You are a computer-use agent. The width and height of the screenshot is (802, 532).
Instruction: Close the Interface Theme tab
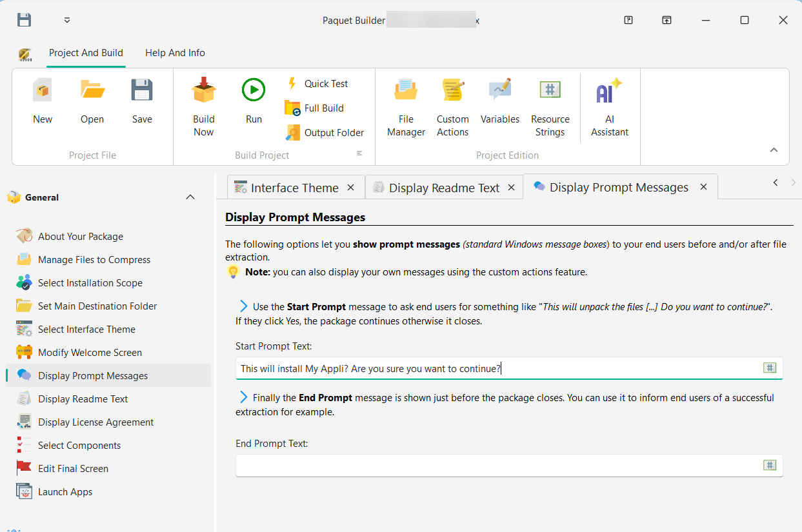click(x=350, y=187)
